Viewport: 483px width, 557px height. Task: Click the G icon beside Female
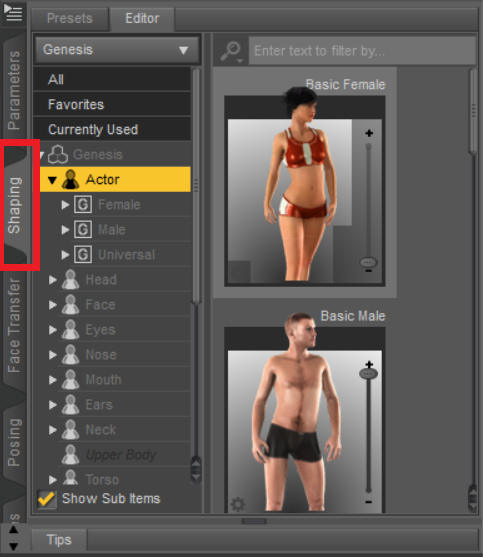83,205
